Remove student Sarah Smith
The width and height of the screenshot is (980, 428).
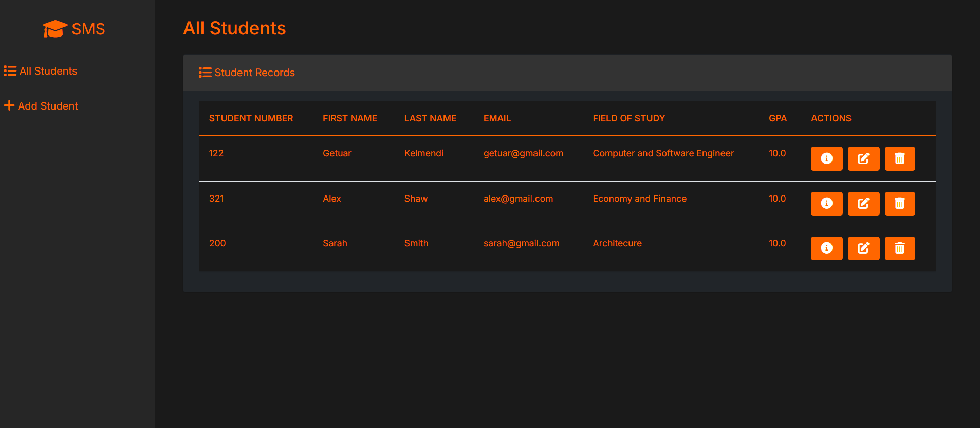(x=899, y=248)
